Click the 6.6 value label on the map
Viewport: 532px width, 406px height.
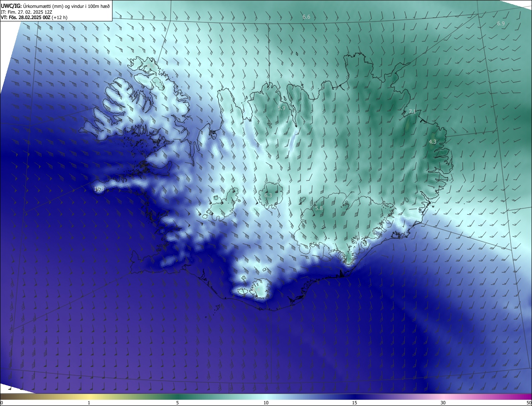[x=306, y=17]
